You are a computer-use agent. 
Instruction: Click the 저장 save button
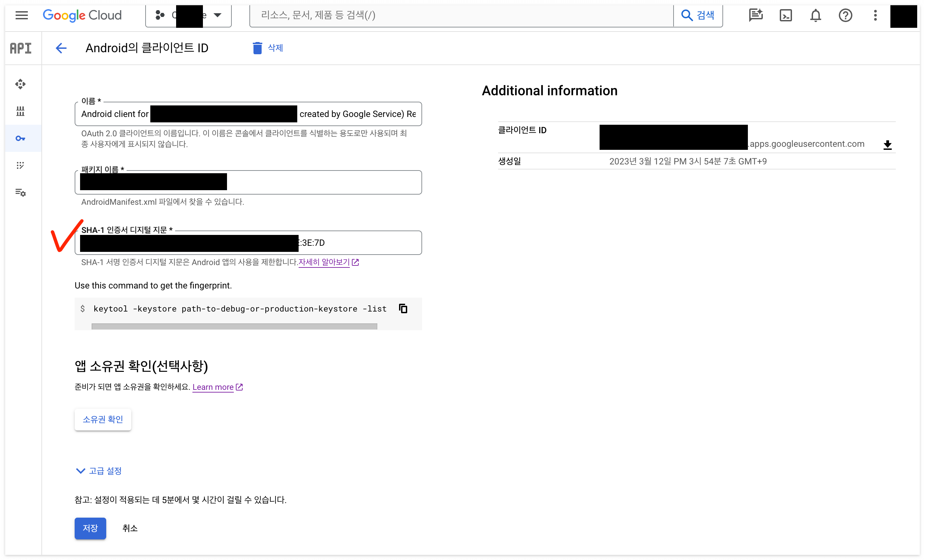pyautogui.click(x=90, y=528)
